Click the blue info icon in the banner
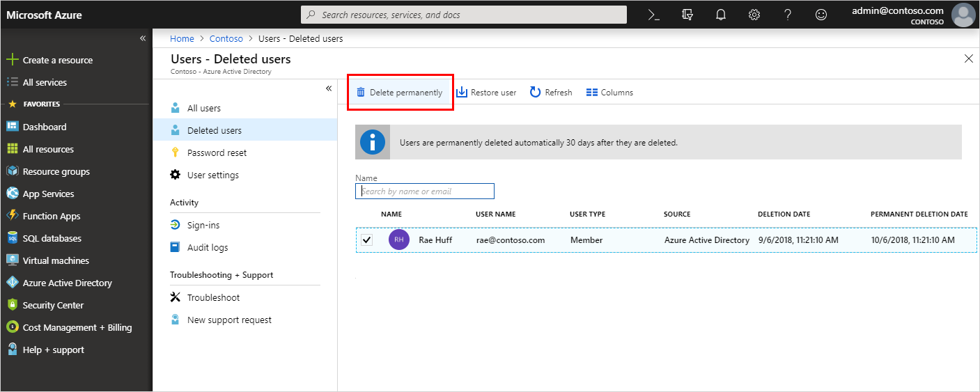 (373, 143)
